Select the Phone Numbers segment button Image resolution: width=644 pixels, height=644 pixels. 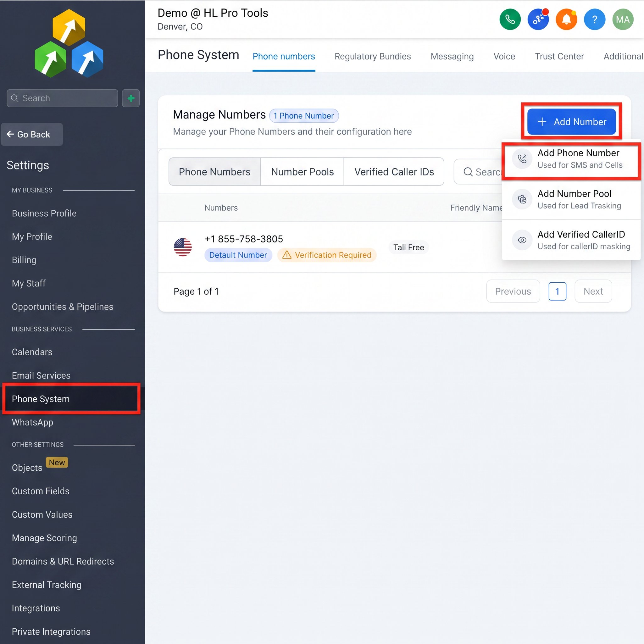215,172
